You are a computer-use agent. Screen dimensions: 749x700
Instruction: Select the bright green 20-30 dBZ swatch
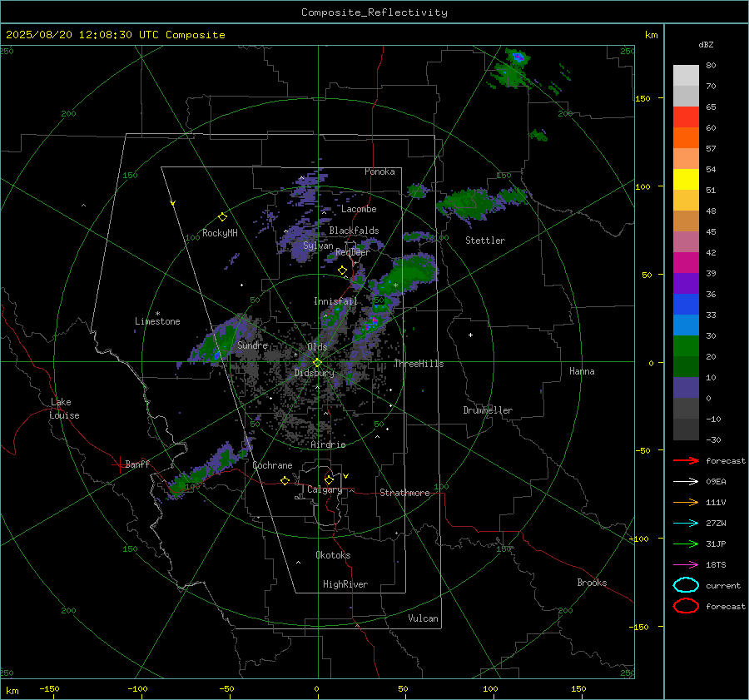pos(686,346)
